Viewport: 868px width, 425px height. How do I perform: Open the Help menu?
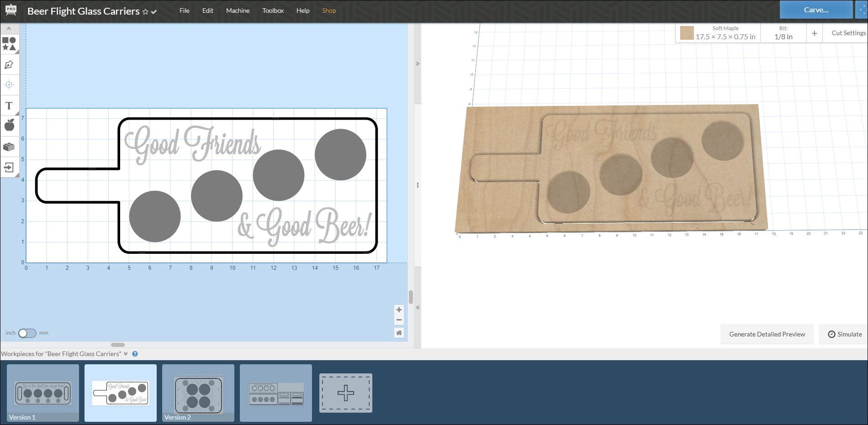pos(303,10)
